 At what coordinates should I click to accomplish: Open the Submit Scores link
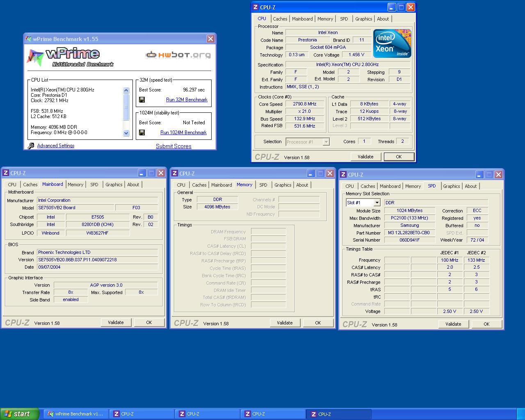pyautogui.click(x=173, y=146)
